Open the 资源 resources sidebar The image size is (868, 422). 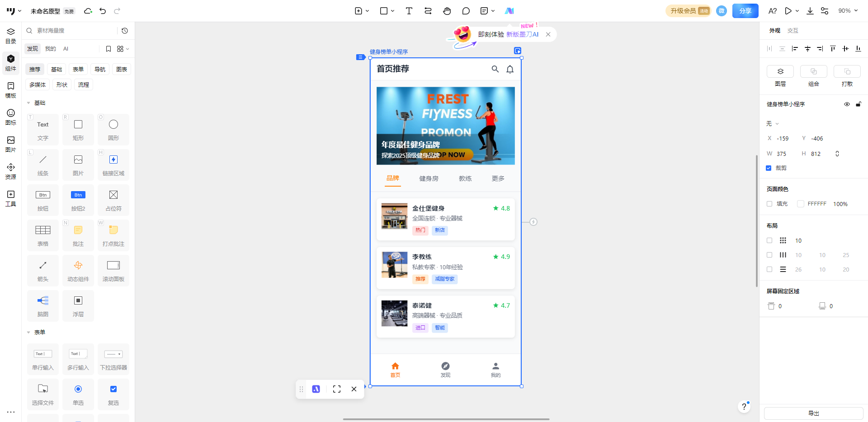click(x=11, y=171)
